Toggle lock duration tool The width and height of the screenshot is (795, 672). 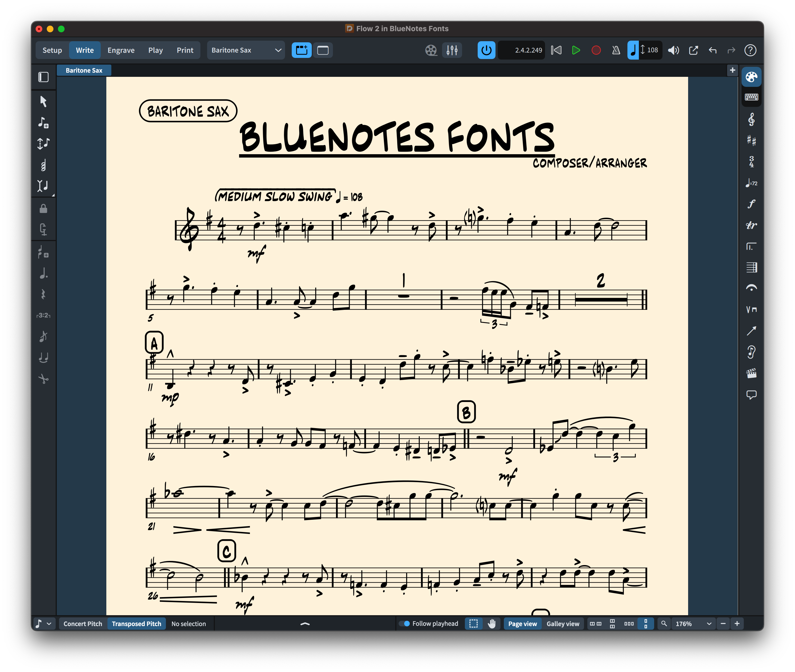(43, 209)
